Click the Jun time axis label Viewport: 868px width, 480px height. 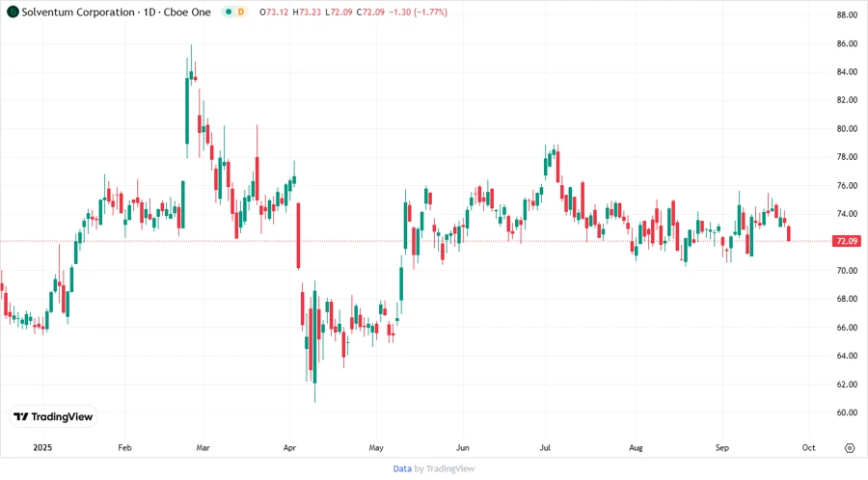[462, 447]
